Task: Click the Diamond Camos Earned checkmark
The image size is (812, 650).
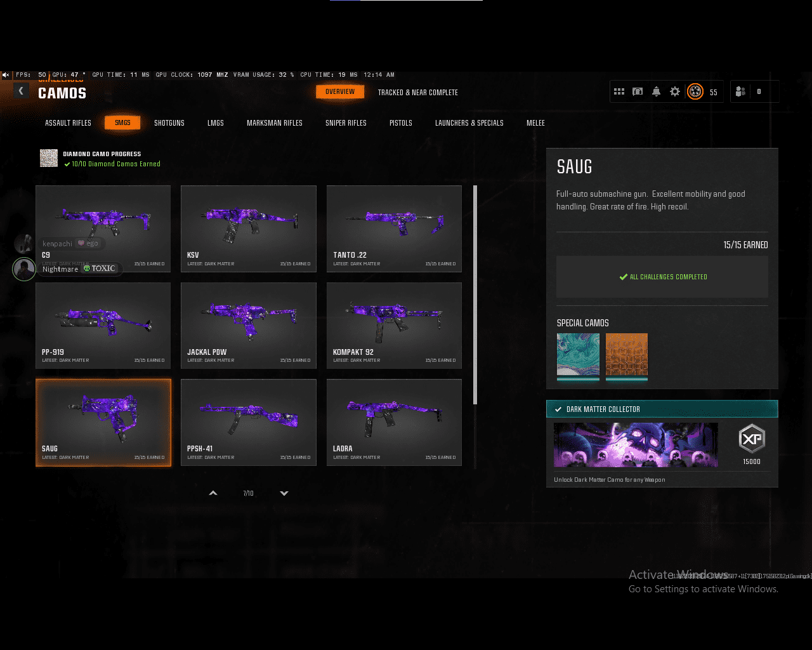Action: 67,164
